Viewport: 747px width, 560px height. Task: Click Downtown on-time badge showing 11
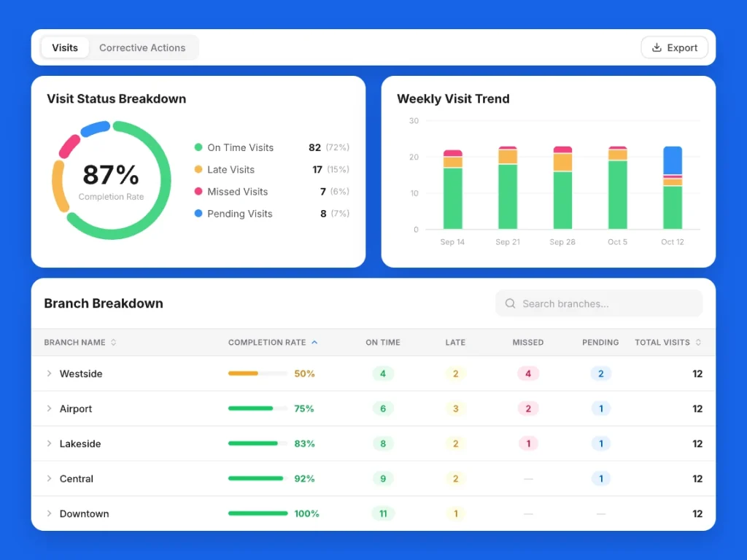click(383, 514)
